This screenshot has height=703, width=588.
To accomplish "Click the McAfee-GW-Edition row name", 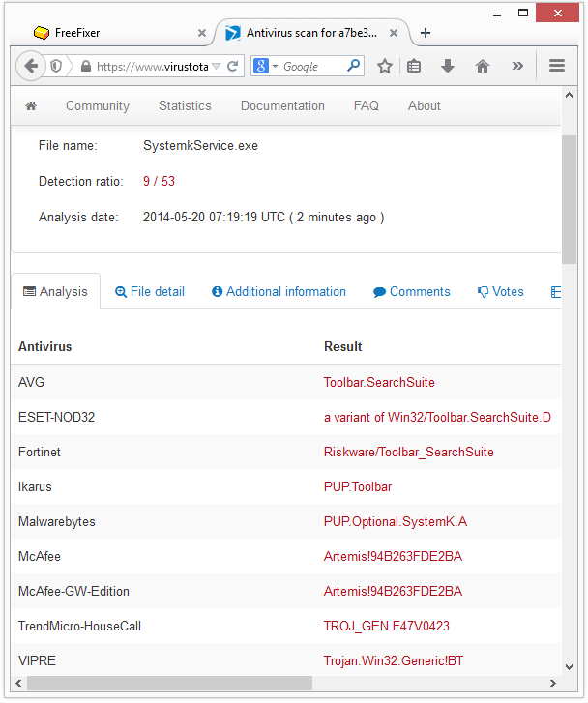I will (74, 592).
